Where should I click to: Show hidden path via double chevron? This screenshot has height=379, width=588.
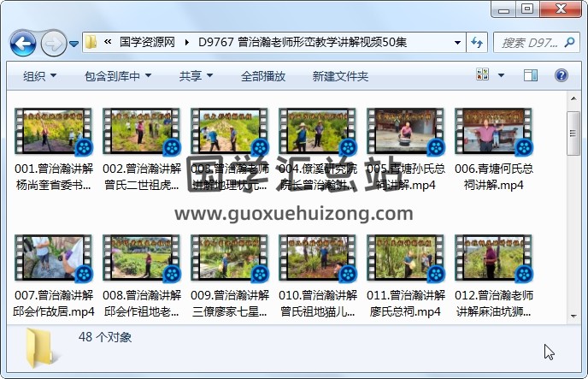pos(108,42)
